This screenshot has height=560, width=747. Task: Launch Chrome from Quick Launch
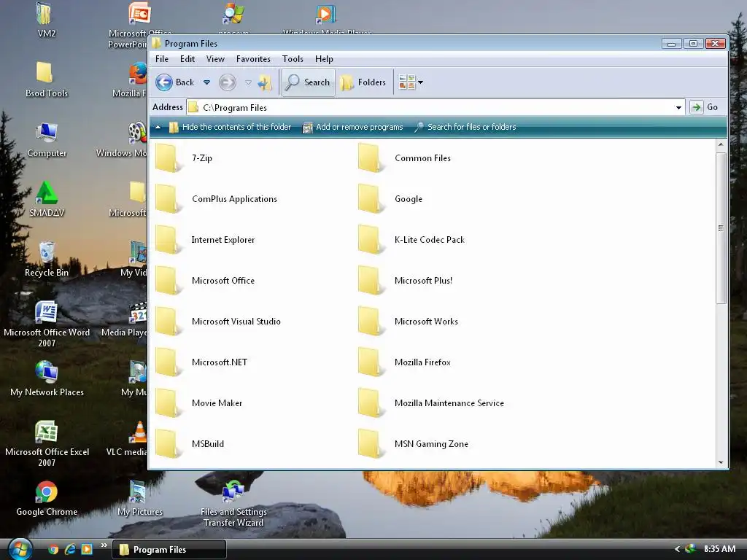[53, 549]
